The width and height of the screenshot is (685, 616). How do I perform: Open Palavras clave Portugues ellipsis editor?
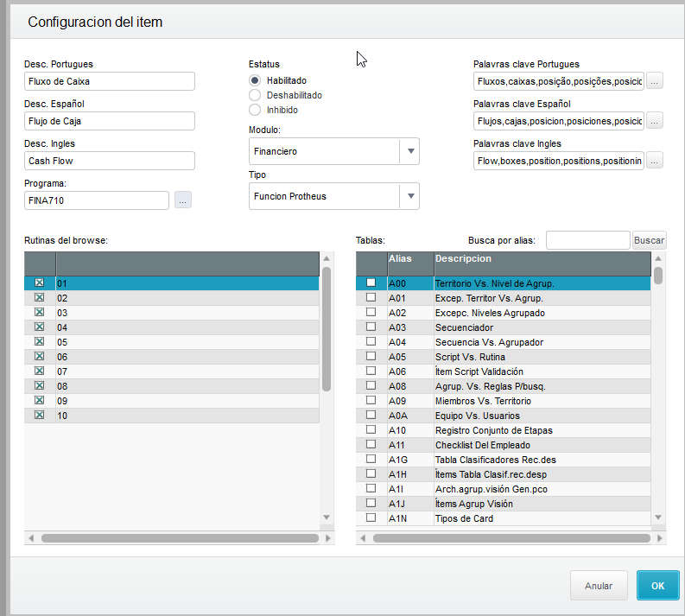click(x=654, y=81)
